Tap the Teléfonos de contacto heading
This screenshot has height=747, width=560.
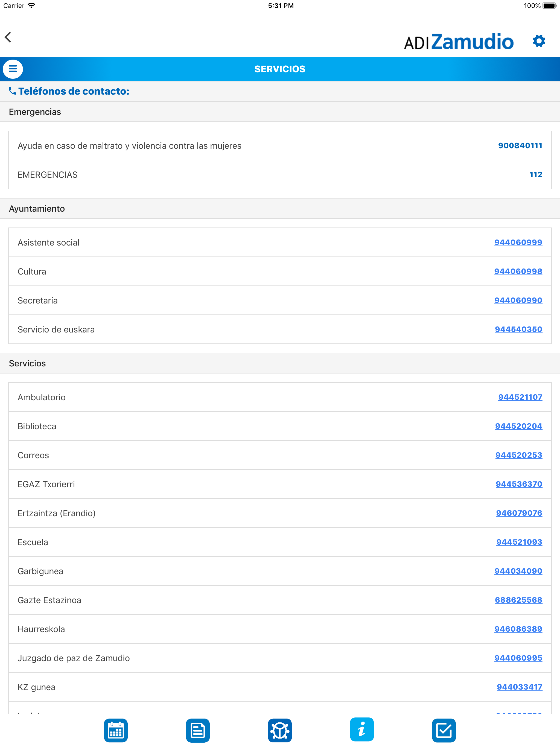point(74,91)
